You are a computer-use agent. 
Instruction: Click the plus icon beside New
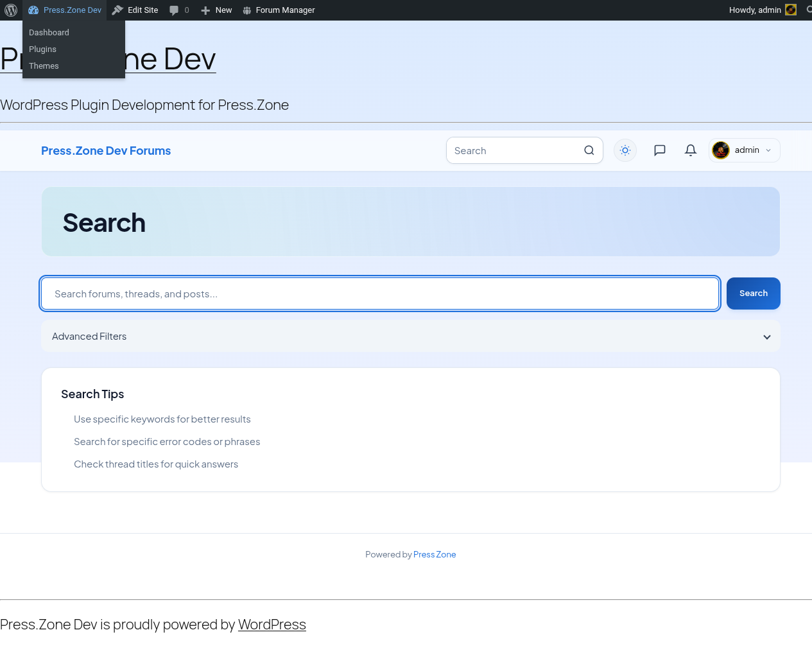coord(205,10)
